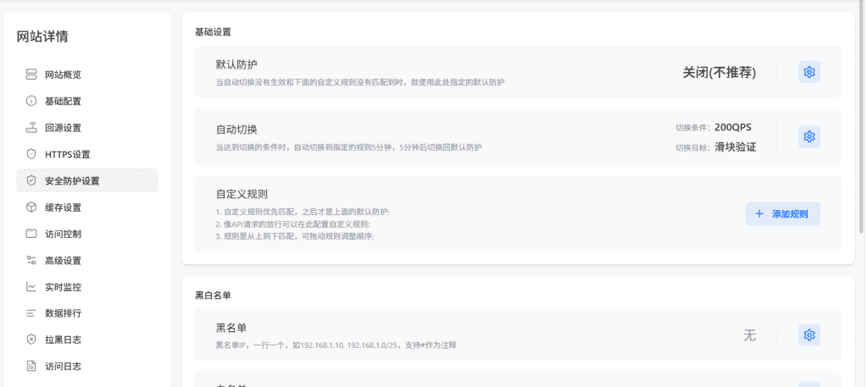The image size is (868, 387).
Task: Open gear settings for 黑名单
Action: tap(810, 335)
